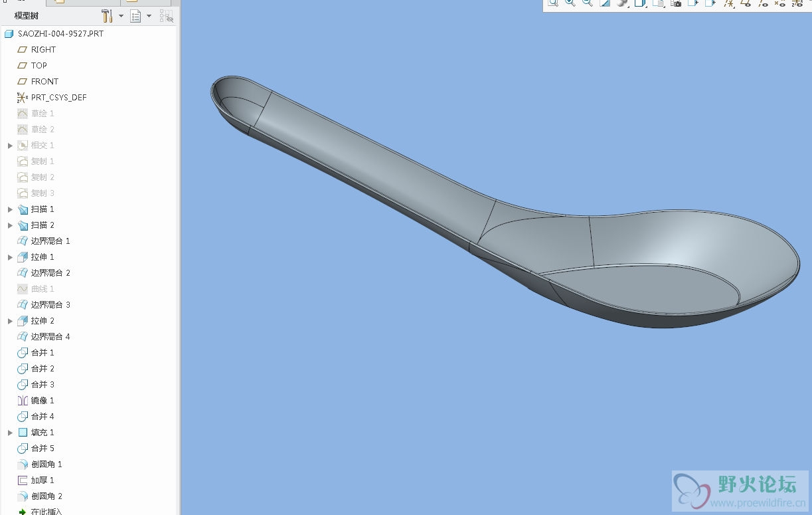
Task: Select the TOP datum plane
Action: click(x=33, y=65)
